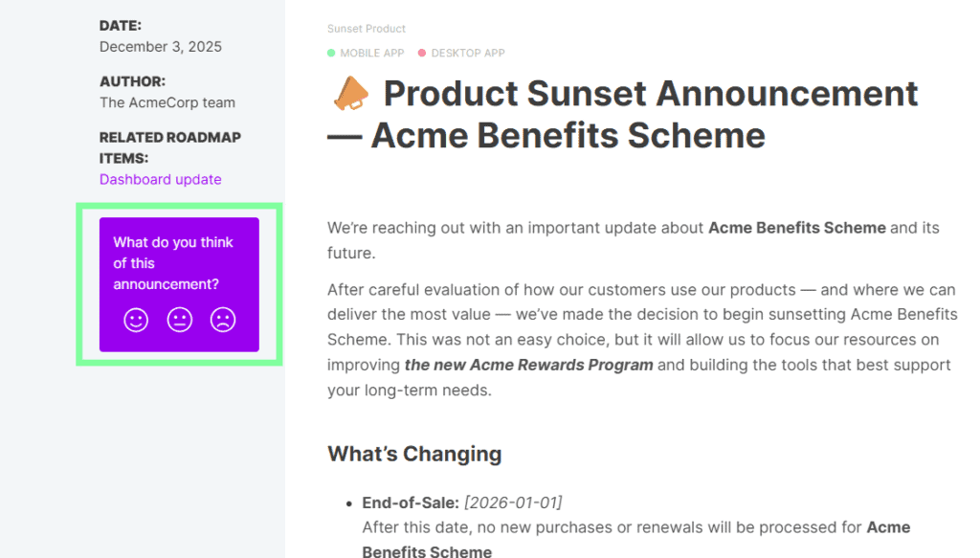Choose the sad face reaction
Viewport: 980px width, 558px height.
click(x=223, y=320)
